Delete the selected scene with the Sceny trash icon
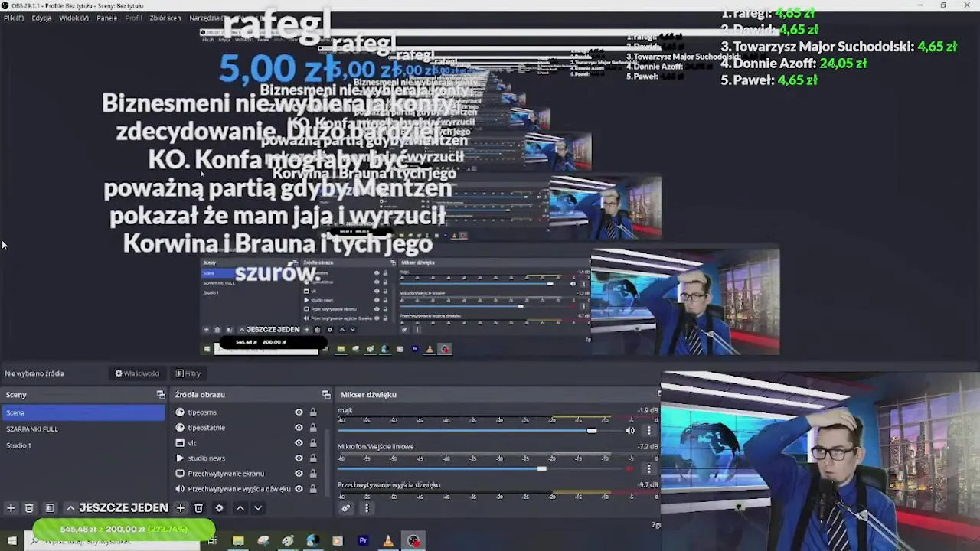This screenshot has width=980, height=551. (29, 508)
